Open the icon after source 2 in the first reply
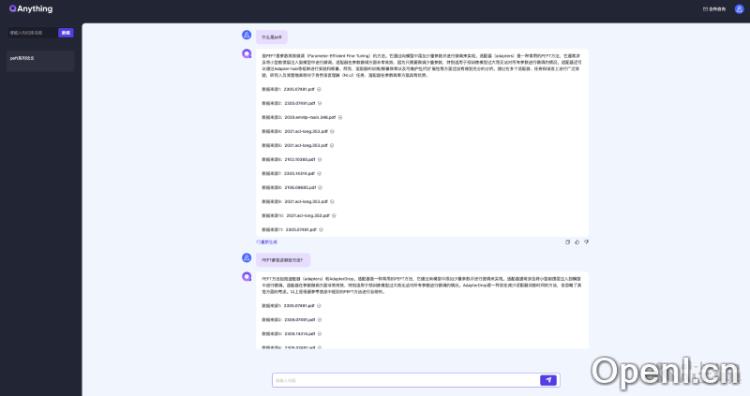This screenshot has height=396, width=750. [320, 103]
